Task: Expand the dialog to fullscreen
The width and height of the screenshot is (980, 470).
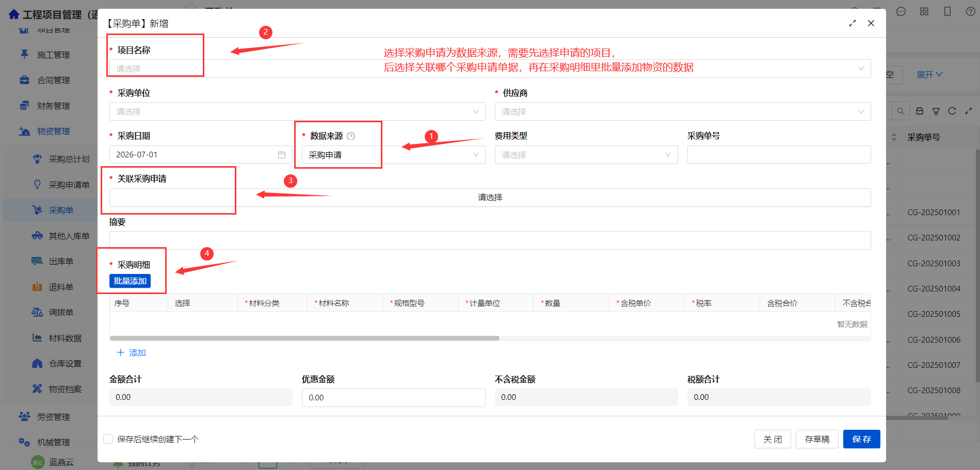Action: [x=853, y=23]
